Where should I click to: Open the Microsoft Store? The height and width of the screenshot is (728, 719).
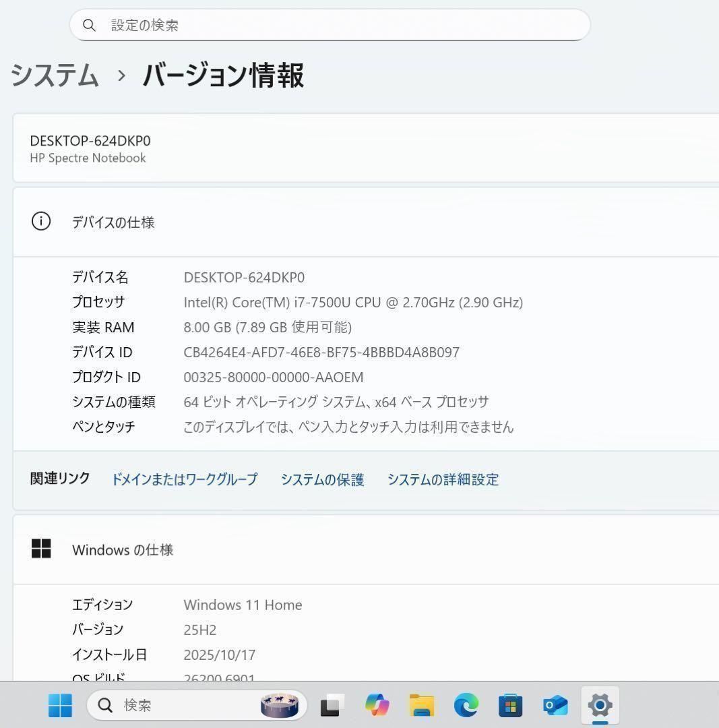510,705
